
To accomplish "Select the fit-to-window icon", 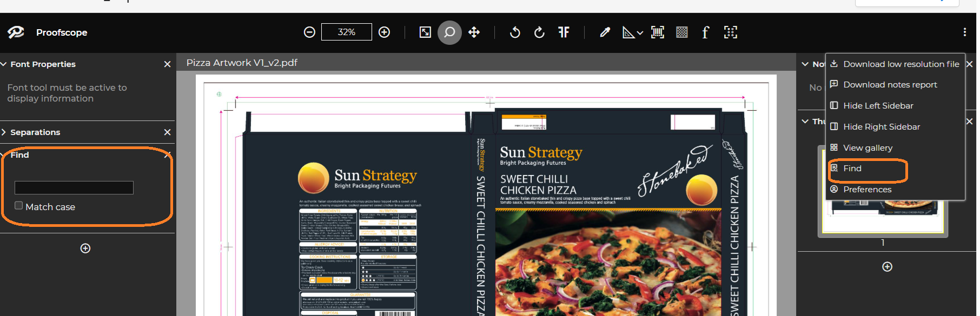I will (426, 32).
